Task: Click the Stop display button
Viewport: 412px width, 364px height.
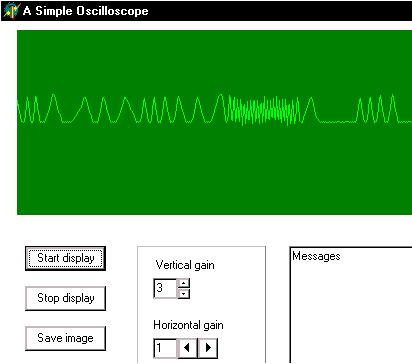Action: point(65,298)
